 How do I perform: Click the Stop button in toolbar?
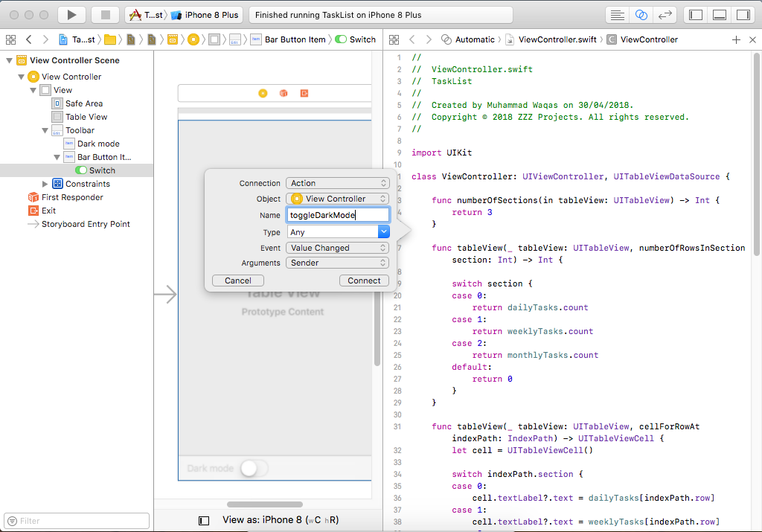(105, 15)
